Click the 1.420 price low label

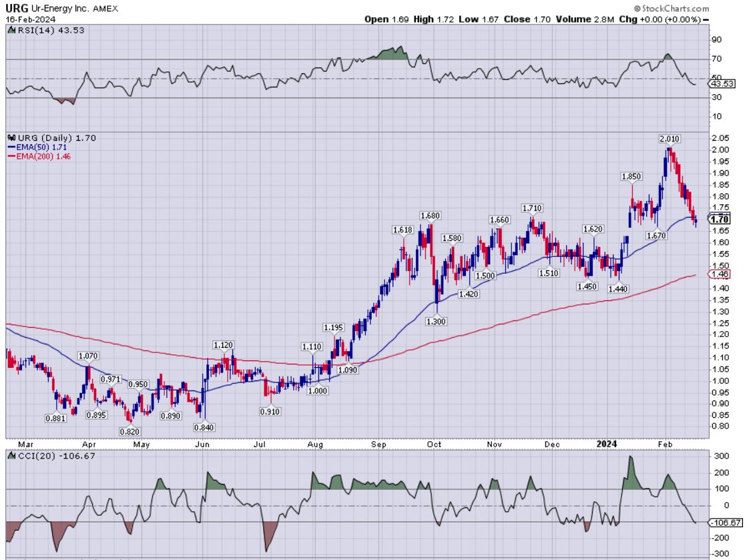click(x=469, y=294)
